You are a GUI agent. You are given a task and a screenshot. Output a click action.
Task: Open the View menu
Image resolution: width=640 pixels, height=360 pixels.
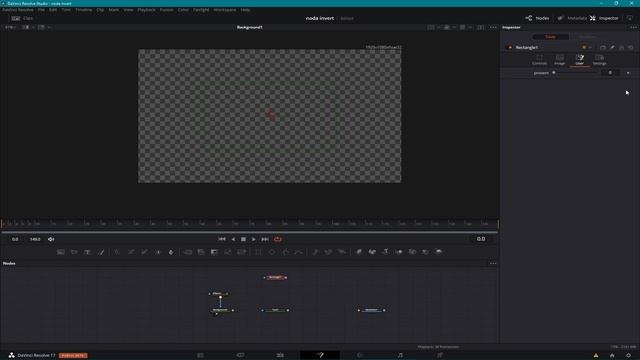(128, 10)
